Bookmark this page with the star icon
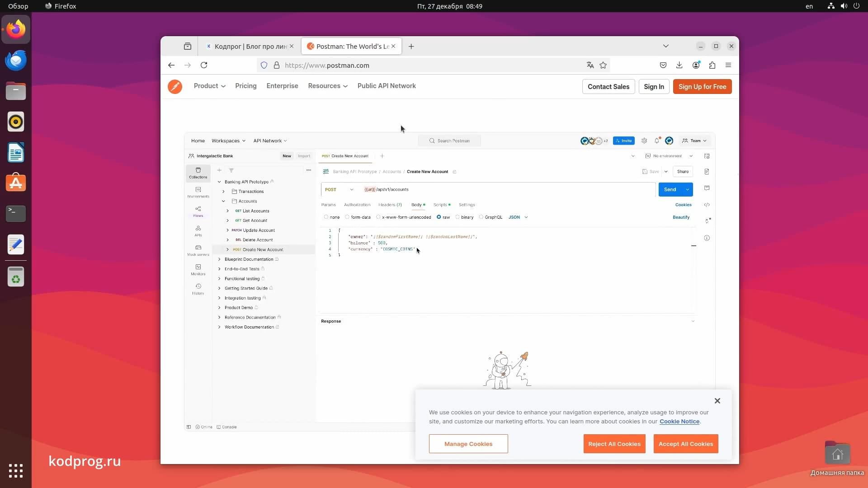 click(603, 65)
